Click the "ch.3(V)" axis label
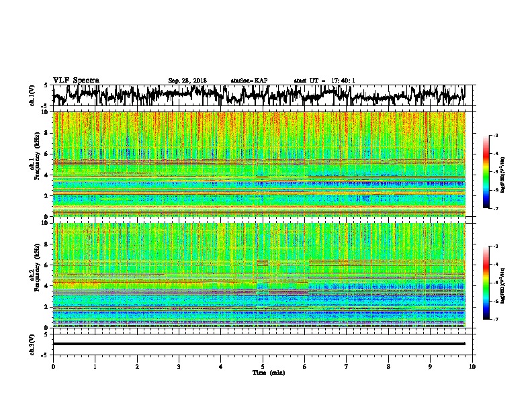532x411 pixels. [32, 345]
